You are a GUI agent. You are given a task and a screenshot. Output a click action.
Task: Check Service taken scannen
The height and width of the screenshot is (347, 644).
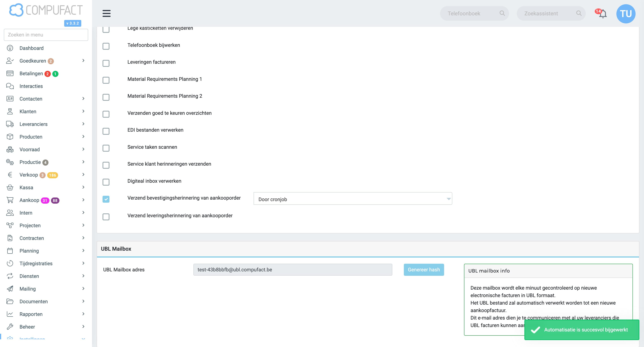[106, 148]
